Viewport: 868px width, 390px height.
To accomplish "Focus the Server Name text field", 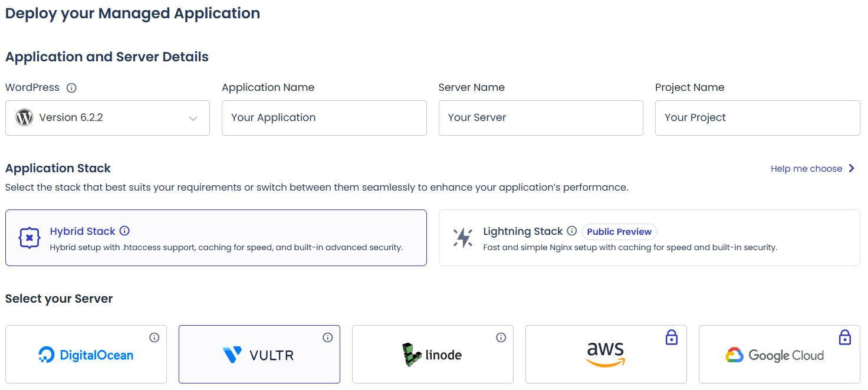I will pos(541,118).
